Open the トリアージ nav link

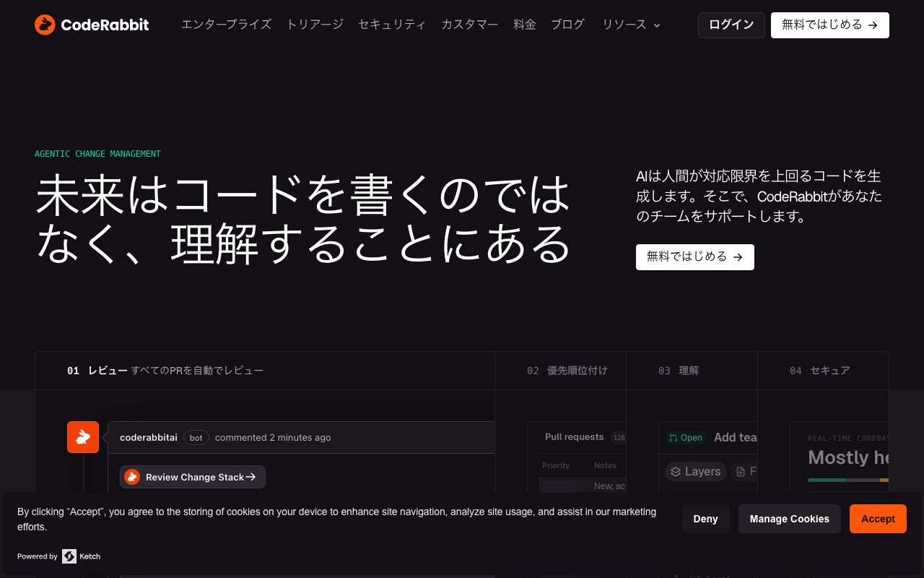(x=315, y=25)
